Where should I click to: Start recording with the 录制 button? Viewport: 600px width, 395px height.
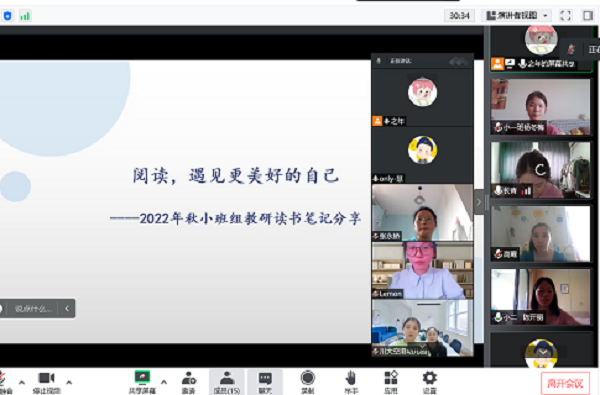tap(308, 382)
